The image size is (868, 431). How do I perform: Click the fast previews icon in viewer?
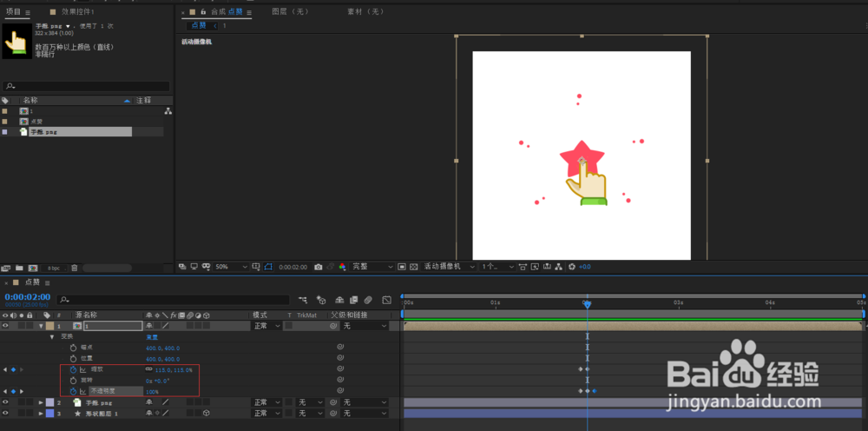(535, 267)
